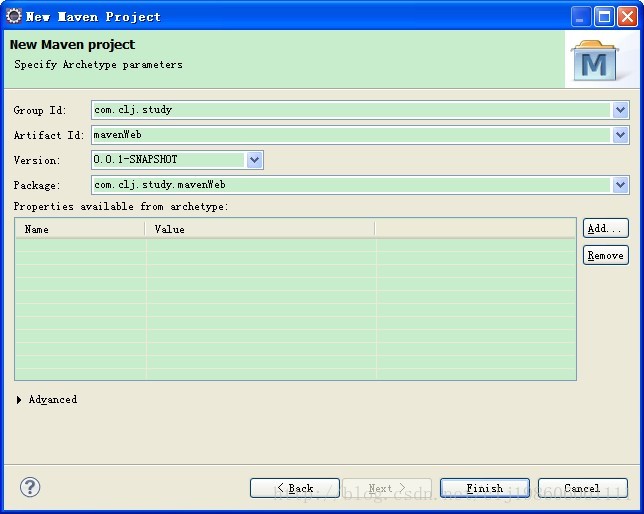Go to the previous page with Back
The width and height of the screenshot is (644, 514).
295,488
